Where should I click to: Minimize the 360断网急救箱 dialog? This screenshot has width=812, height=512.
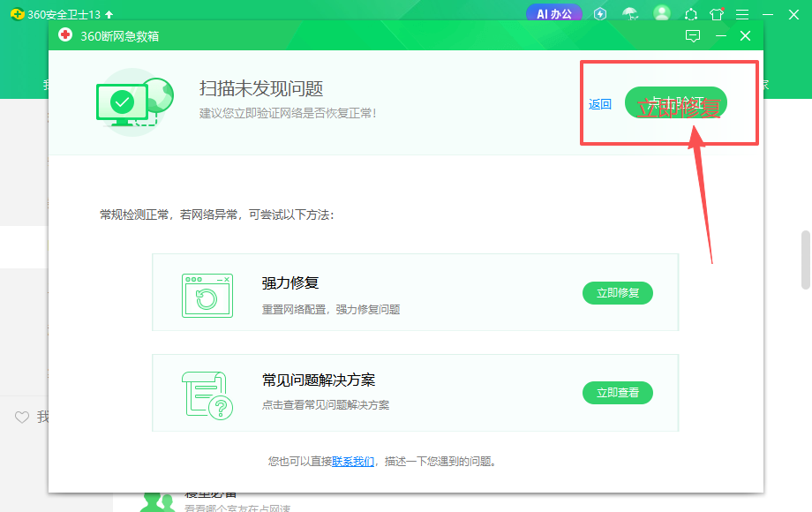[x=721, y=36]
